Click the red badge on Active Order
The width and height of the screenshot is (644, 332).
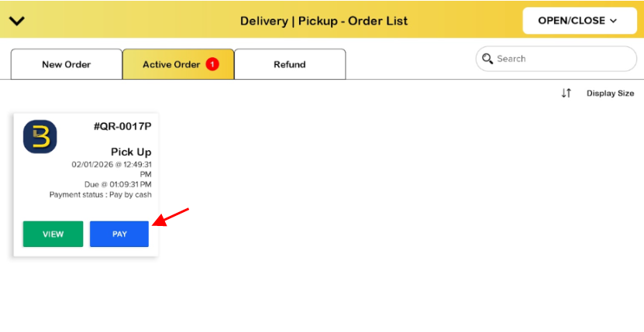(x=212, y=64)
